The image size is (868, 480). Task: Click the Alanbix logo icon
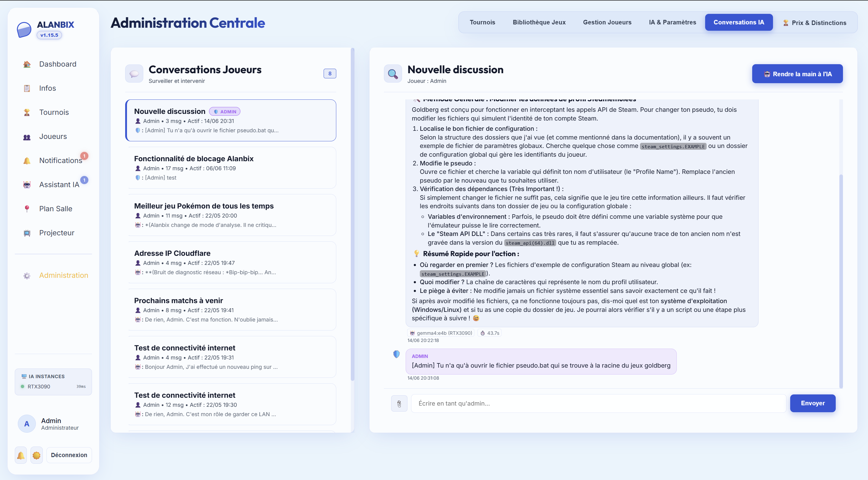(24, 30)
